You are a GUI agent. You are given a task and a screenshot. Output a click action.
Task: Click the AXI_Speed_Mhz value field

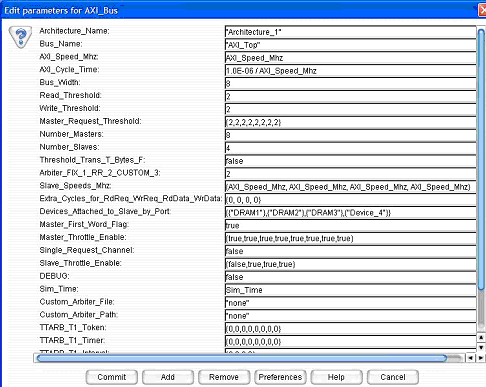pyautogui.click(x=350, y=58)
